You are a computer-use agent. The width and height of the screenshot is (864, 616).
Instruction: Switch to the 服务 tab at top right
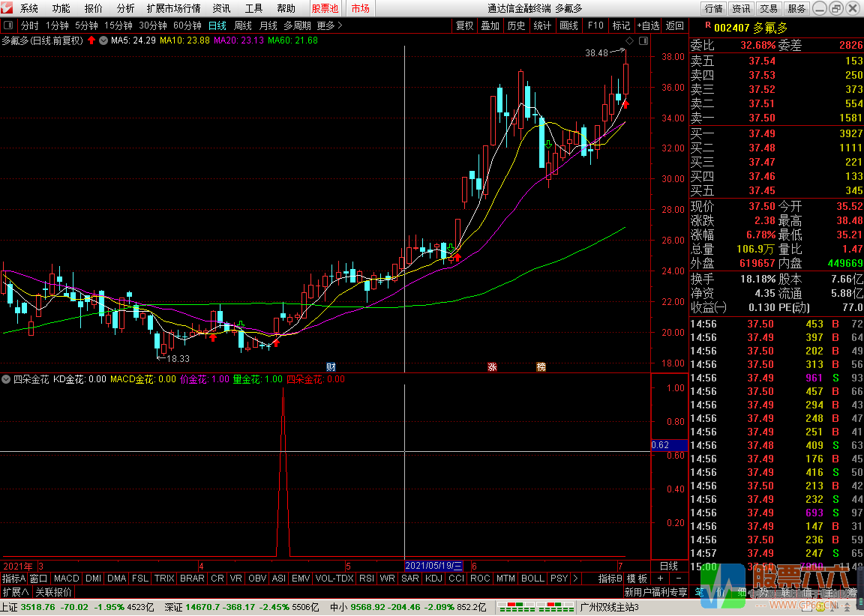coord(796,8)
